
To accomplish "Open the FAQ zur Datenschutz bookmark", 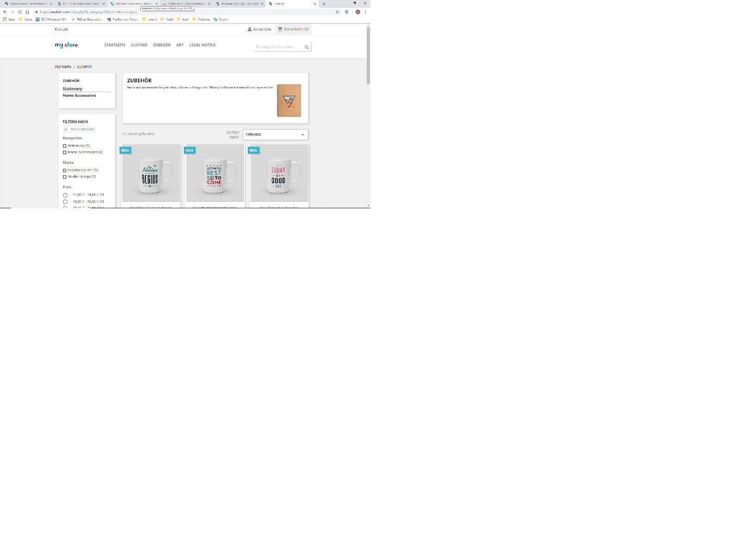I will tap(87, 19).
